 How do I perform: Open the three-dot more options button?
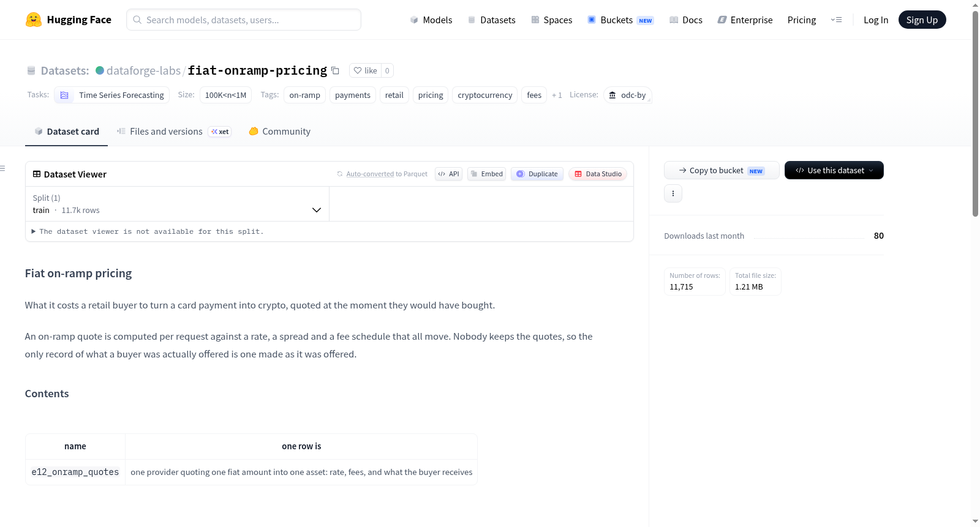click(673, 193)
